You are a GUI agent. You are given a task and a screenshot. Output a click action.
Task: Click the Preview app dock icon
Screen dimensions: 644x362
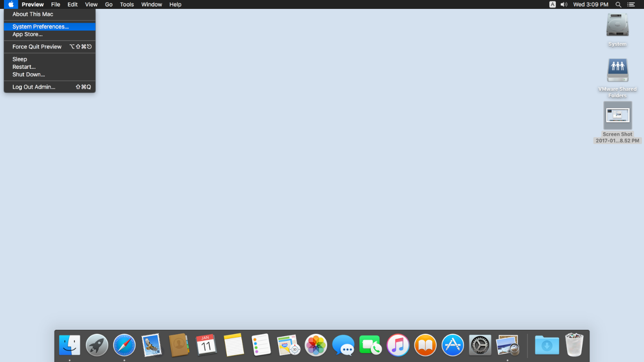click(x=507, y=345)
